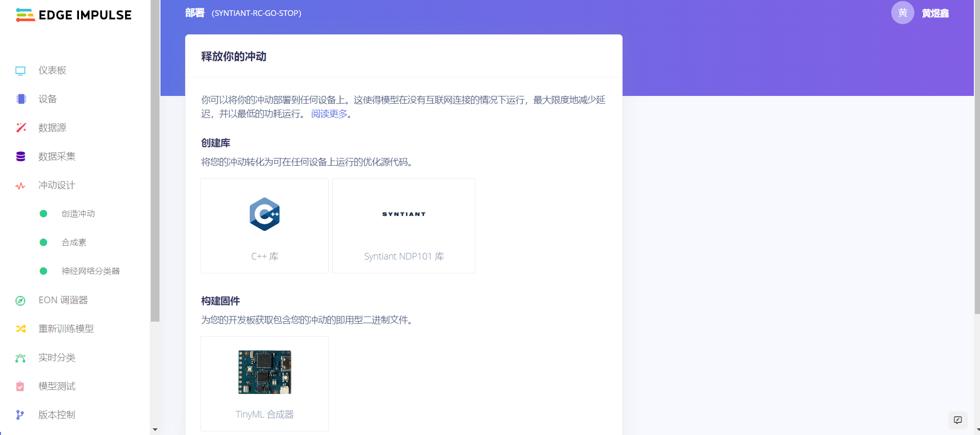The image size is (980, 435).
Task: Click the data sources wand icon
Action: pyautogui.click(x=21, y=128)
